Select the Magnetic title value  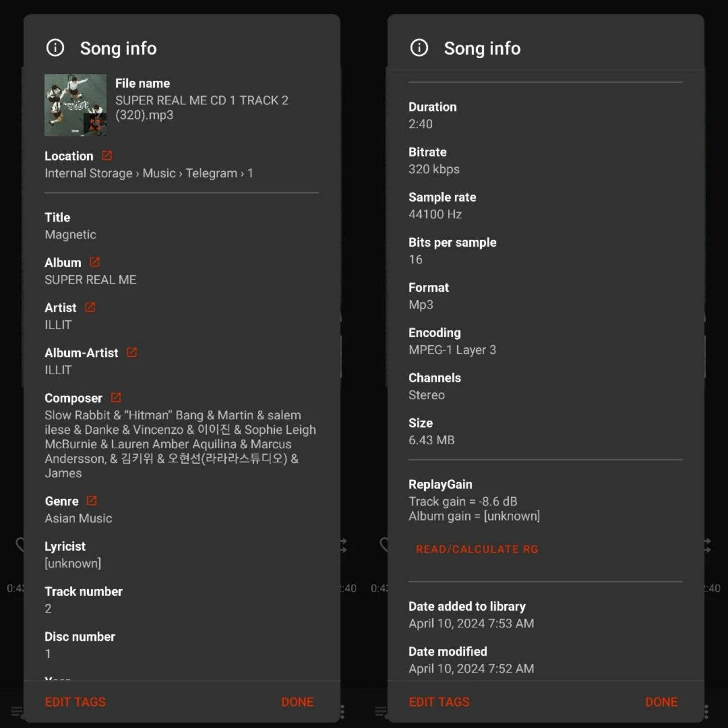coord(71,234)
